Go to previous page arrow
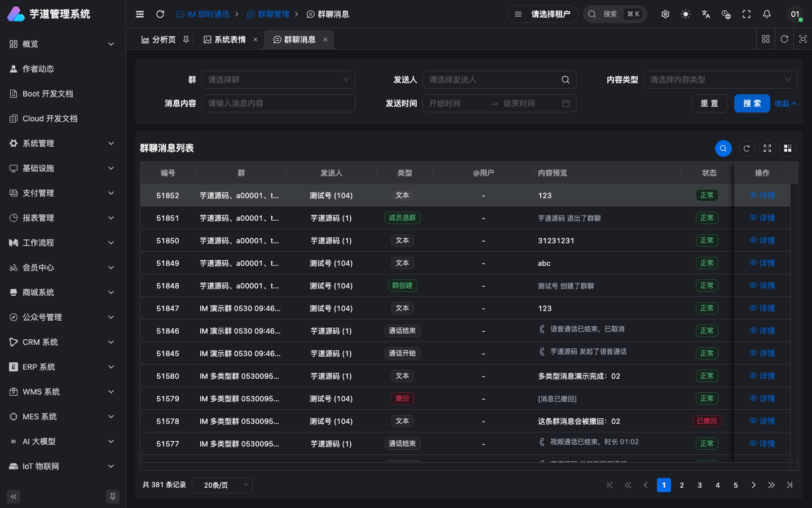812x508 pixels. 646,485
